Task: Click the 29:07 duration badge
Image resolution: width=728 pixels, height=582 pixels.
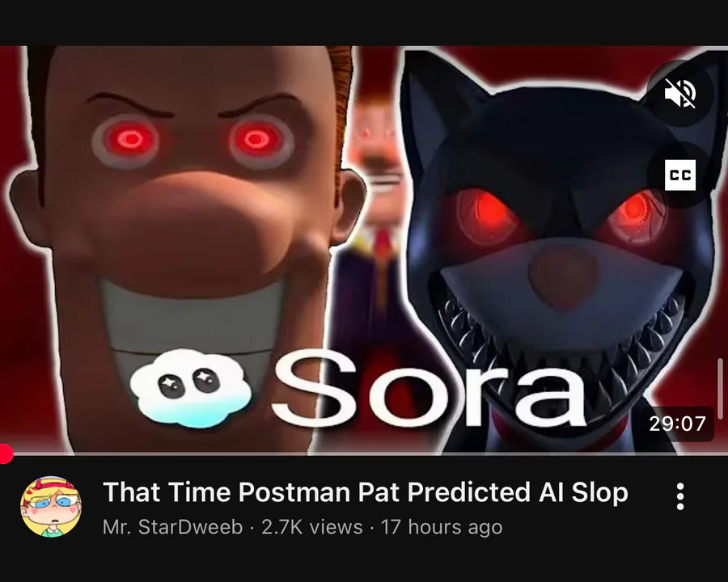Action: pyautogui.click(x=677, y=424)
